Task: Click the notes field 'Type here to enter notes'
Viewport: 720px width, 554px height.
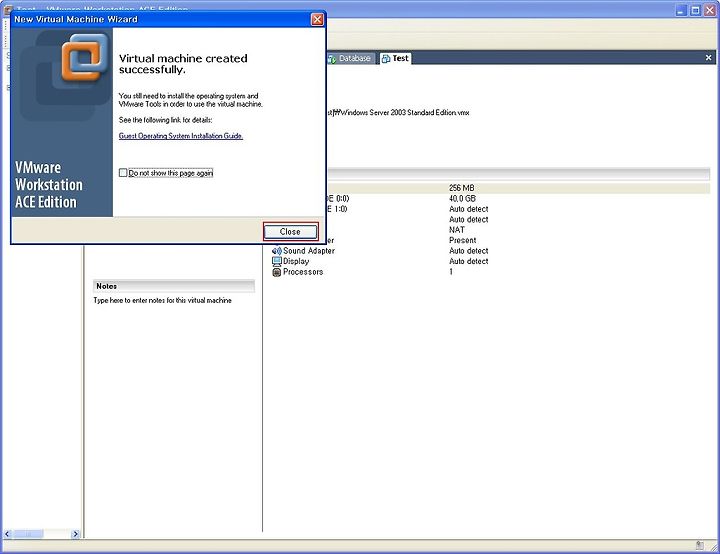Action: pyautogui.click(x=163, y=300)
